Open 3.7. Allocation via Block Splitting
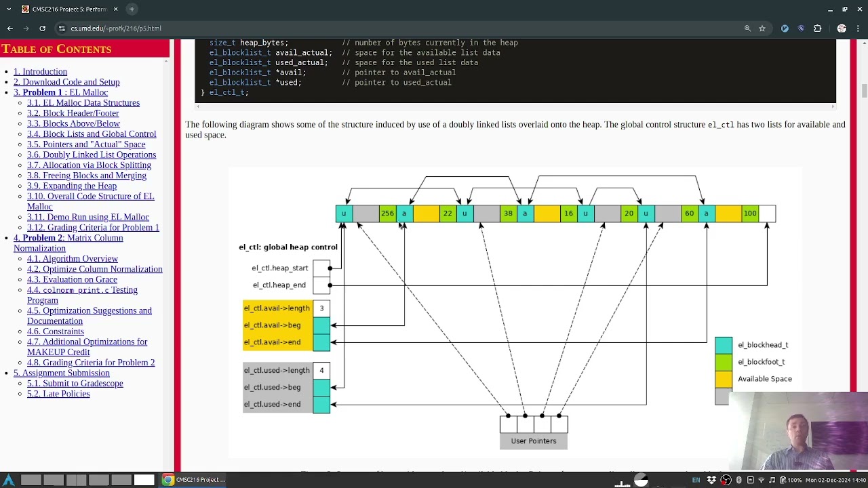This screenshot has height=488, width=868. click(x=89, y=165)
